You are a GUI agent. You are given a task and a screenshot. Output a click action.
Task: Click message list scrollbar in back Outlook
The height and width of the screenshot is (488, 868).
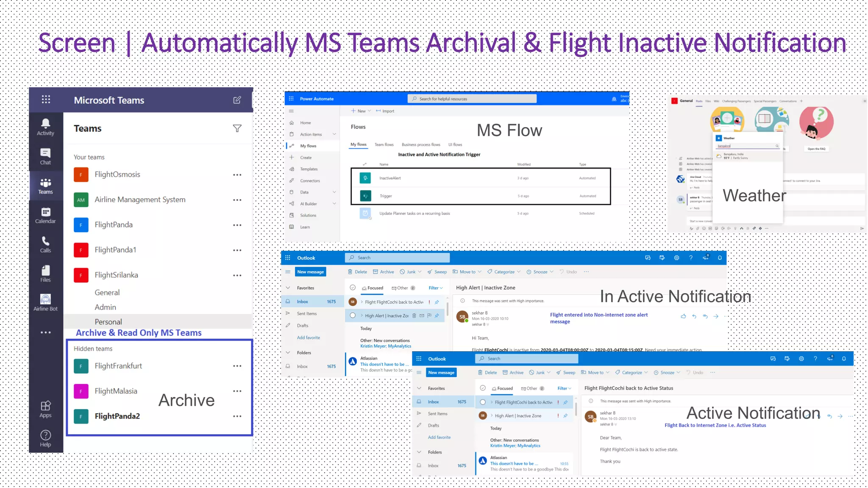(x=447, y=309)
